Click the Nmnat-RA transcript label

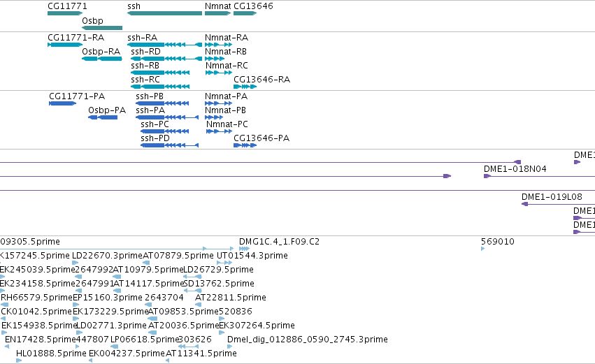227,38
